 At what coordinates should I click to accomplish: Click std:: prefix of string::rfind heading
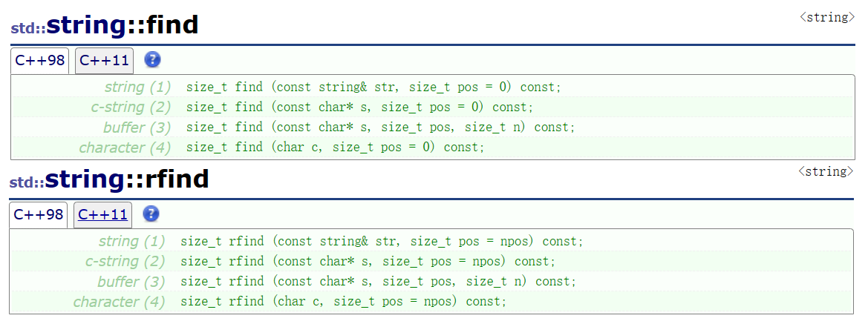tap(27, 182)
